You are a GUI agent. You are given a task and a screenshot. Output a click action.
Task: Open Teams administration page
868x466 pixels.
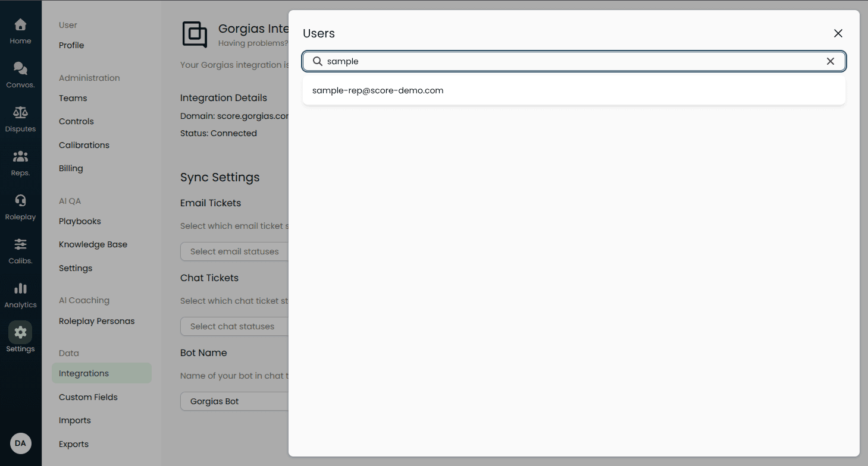[x=73, y=98]
